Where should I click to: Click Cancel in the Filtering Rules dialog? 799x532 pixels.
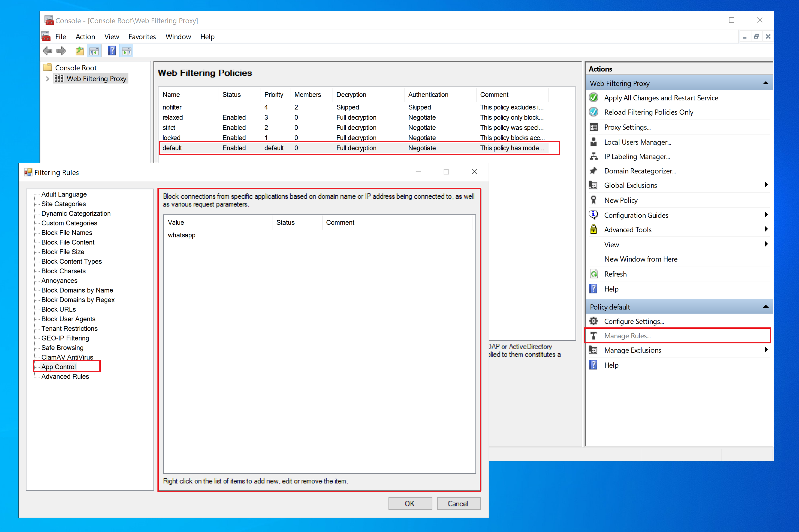pyautogui.click(x=458, y=503)
